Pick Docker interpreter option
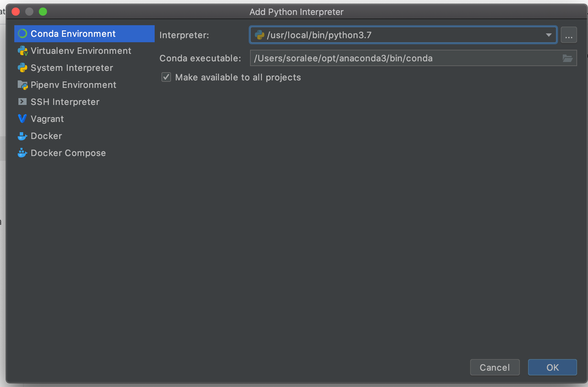 pyautogui.click(x=84, y=136)
